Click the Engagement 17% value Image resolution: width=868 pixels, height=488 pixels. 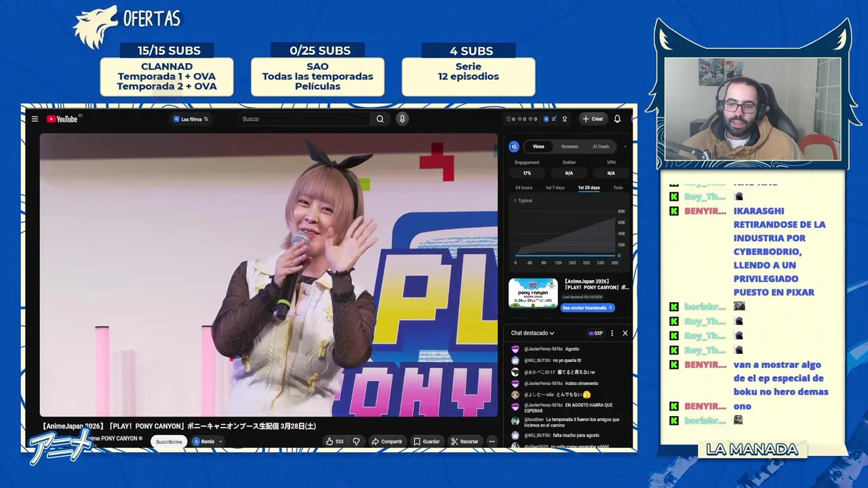(x=527, y=173)
